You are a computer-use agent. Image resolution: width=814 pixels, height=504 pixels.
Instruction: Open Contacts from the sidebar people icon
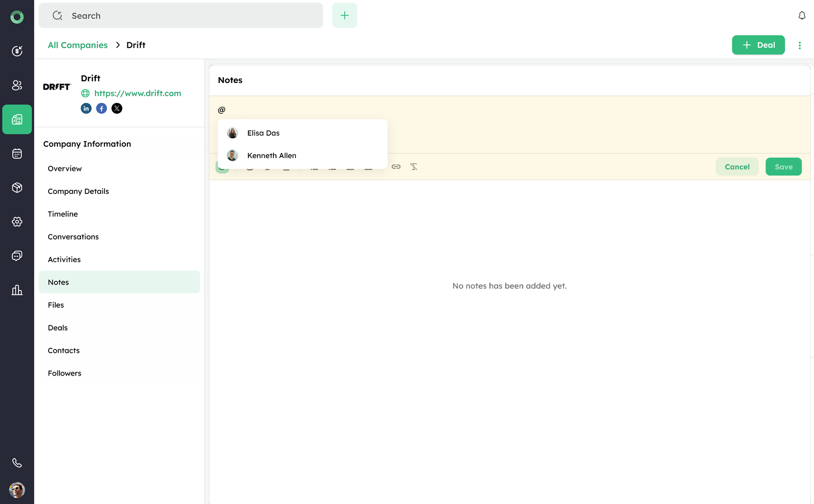tap(17, 85)
